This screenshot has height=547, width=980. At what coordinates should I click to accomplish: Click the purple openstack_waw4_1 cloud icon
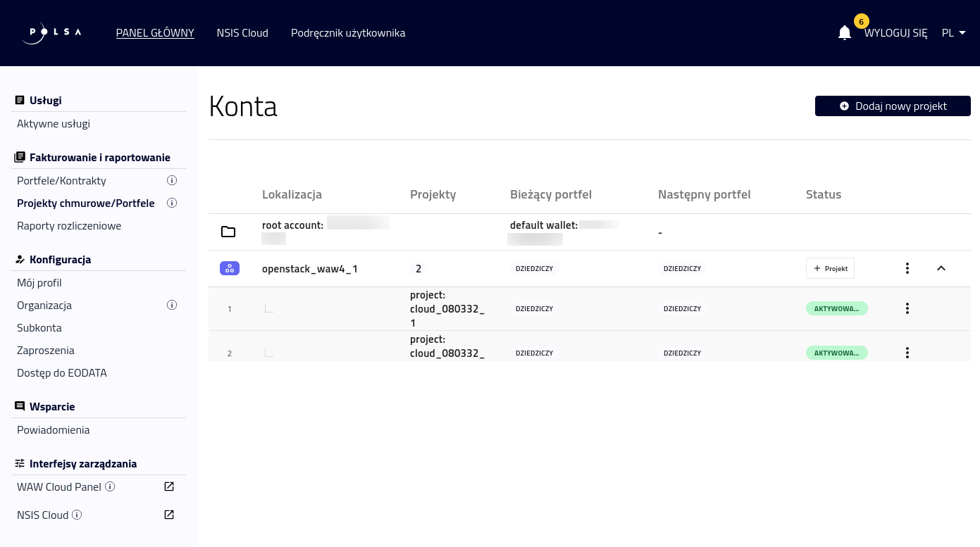point(230,268)
